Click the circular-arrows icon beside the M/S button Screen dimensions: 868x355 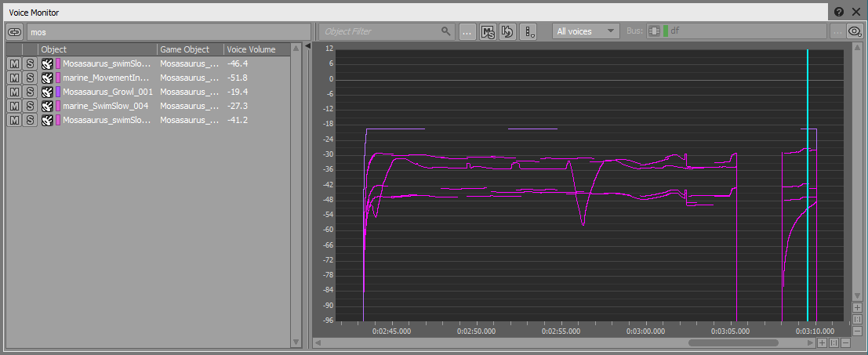pos(507,32)
